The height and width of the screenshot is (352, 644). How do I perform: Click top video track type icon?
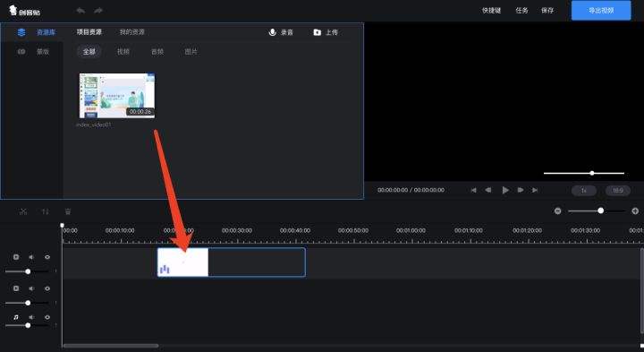coord(16,257)
